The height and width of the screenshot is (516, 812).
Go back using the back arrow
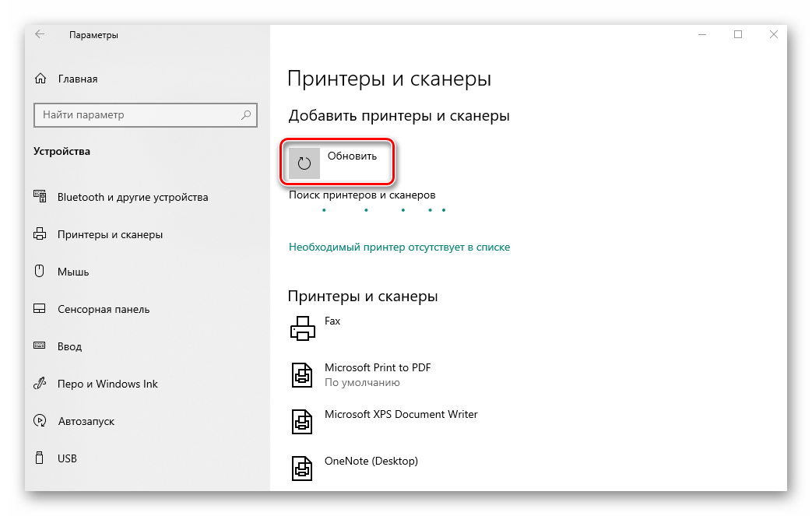click(x=40, y=34)
